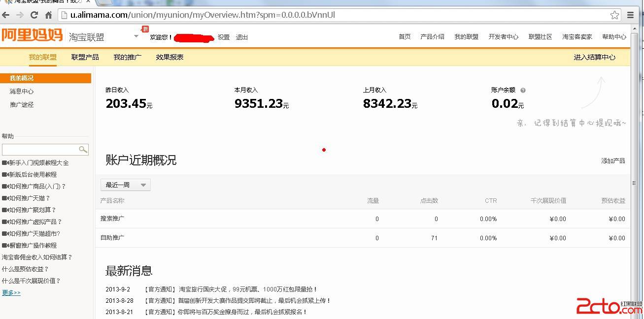Open 淘宝客卖家 in top navigation
This screenshot has width=644, height=319.
pyautogui.click(x=577, y=37)
